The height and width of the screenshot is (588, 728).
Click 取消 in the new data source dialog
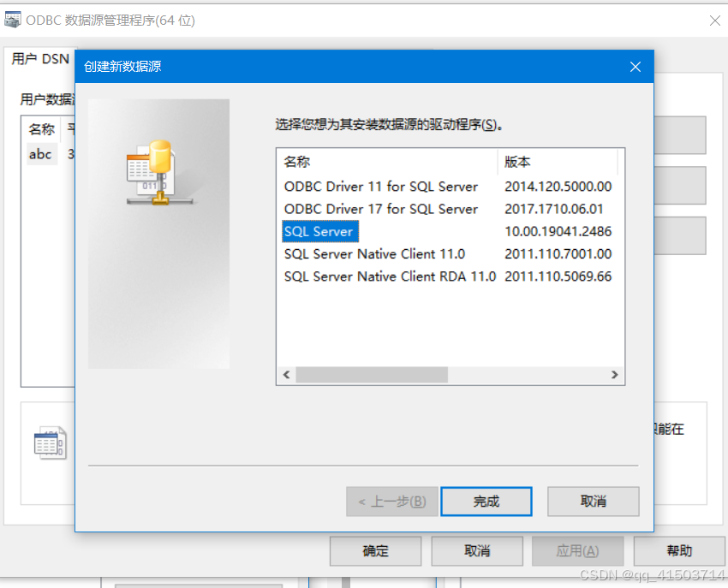[x=593, y=502]
